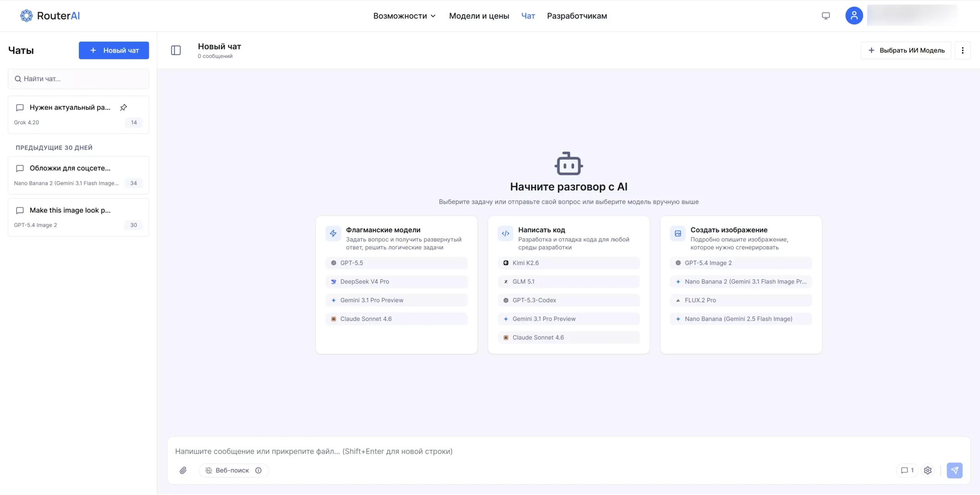Go to Модели и цены page
The height and width of the screenshot is (495, 980).
(479, 16)
